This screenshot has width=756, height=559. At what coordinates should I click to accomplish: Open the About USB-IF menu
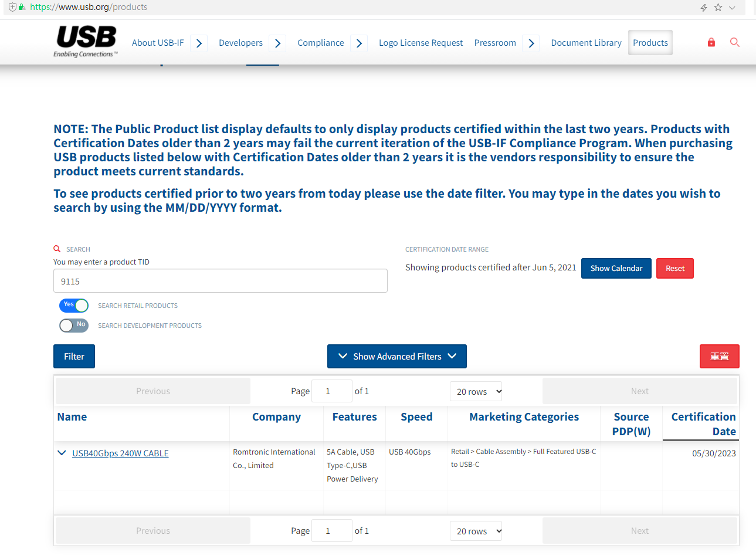(x=158, y=43)
